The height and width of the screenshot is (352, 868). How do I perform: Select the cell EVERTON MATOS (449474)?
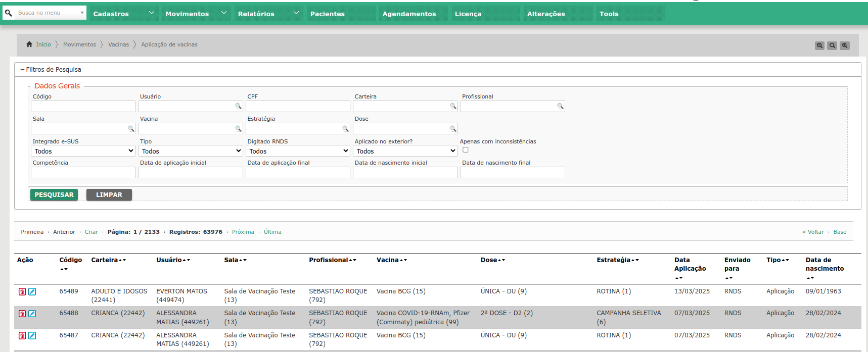(182, 295)
